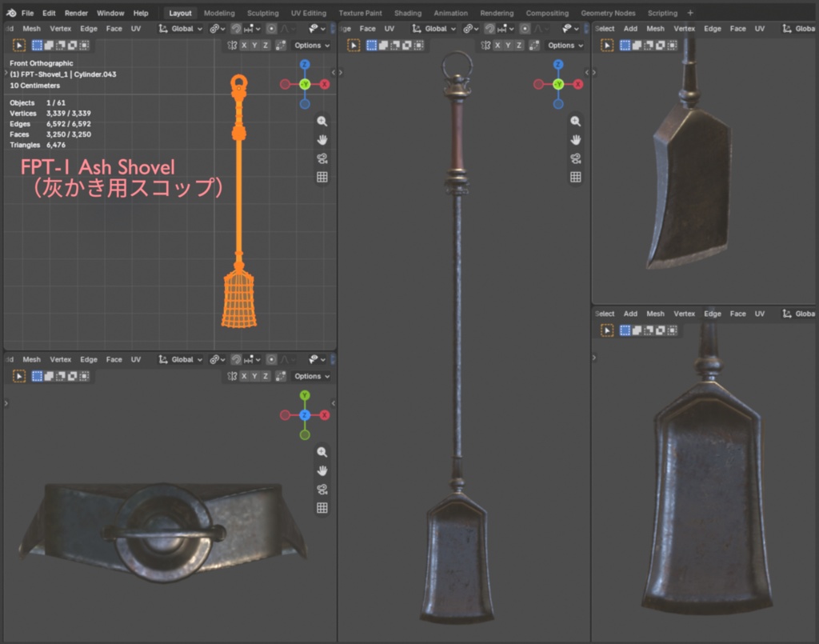Image resolution: width=819 pixels, height=644 pixels.
Task: Open Global orientation dropdown in top-left viewport
Action: coord(181,29)
